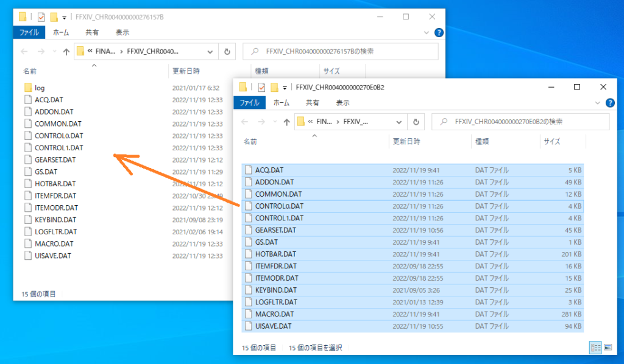Expand the address bar dropdown in the E0B2 window

pos(399,122)
